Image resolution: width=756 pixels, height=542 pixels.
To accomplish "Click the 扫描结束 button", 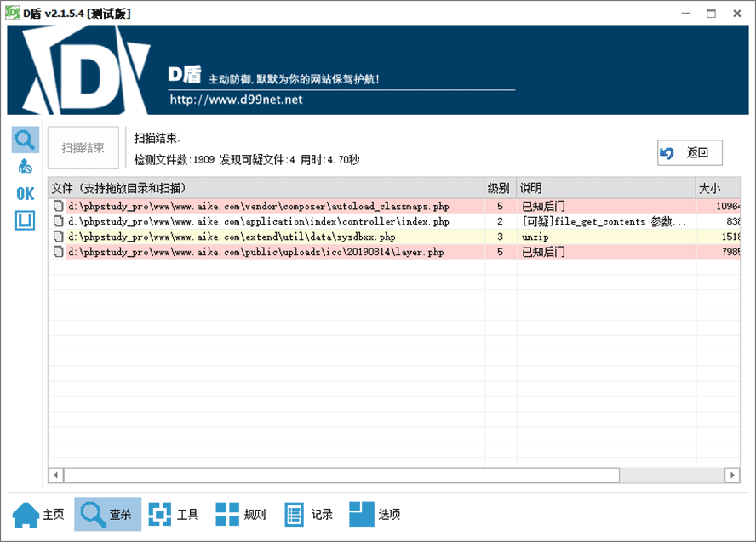I will pos(83,148).
